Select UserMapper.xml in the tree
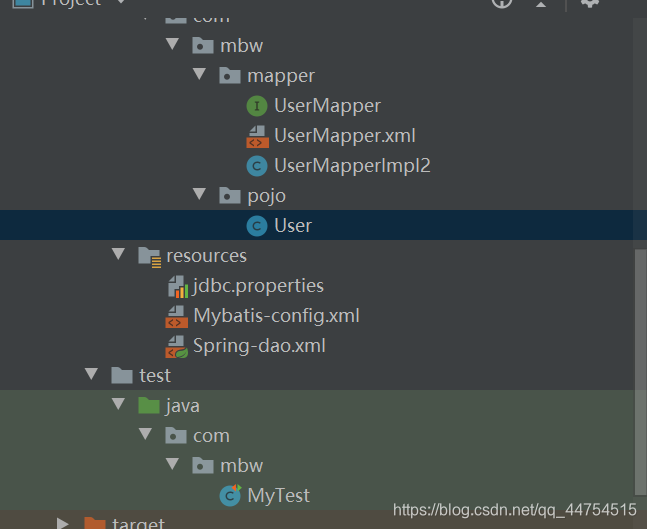 pyautogui.click(x=345, y=136)
